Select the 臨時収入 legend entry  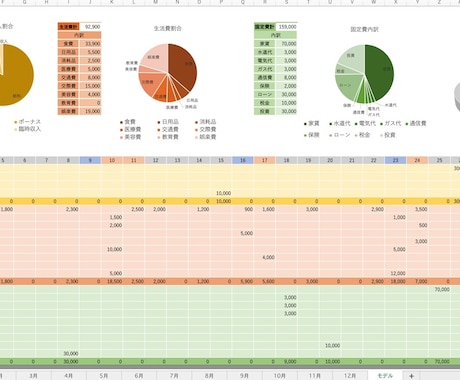click(x=27, y=129)
